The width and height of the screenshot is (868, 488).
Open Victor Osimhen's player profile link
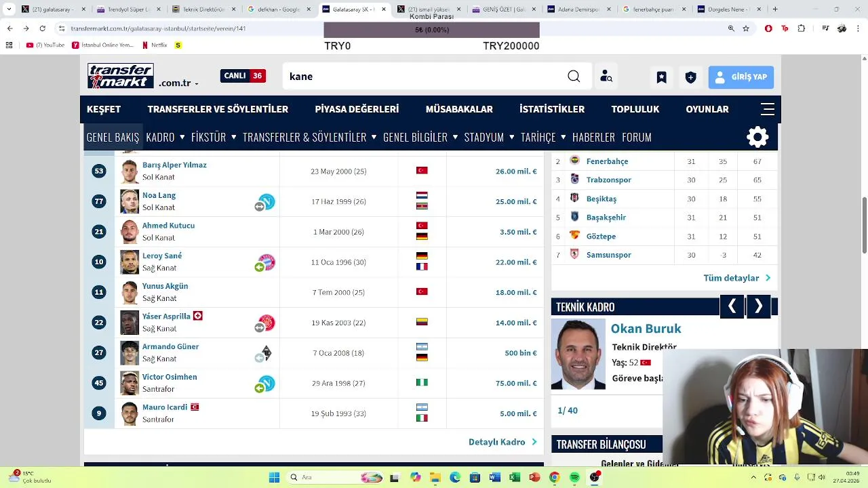(x=170, y=377)
